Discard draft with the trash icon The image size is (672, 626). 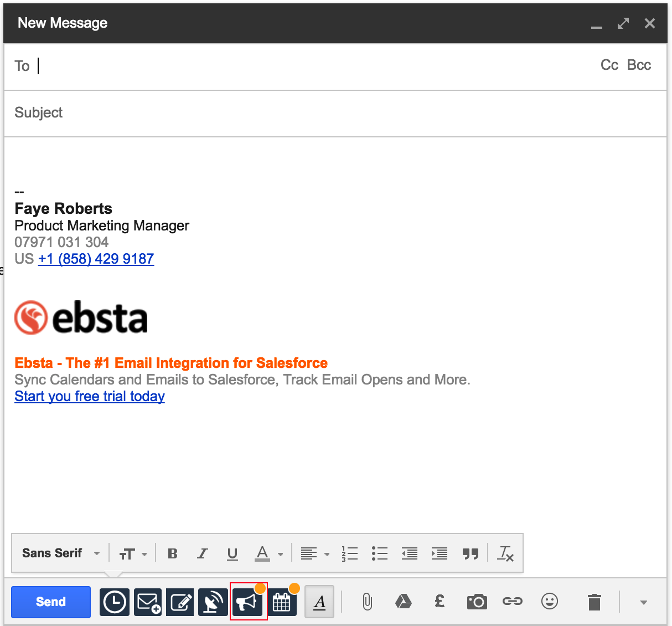(x=595, y=602)
